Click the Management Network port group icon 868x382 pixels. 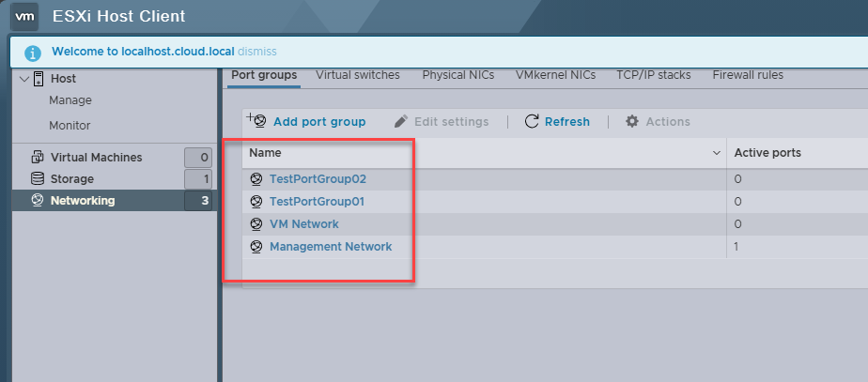click(x=256, y=247)
